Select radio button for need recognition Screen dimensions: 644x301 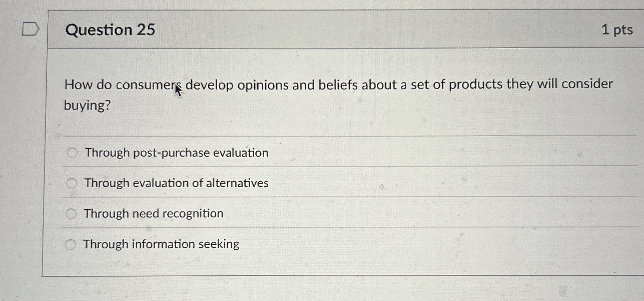(72, 213)
